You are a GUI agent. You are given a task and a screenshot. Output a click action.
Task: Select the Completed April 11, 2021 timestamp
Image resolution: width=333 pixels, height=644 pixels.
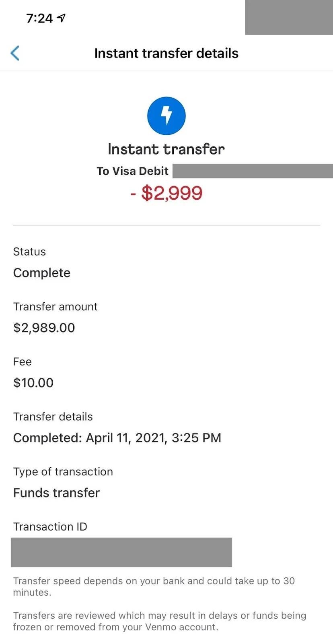(x=117, y=438)
